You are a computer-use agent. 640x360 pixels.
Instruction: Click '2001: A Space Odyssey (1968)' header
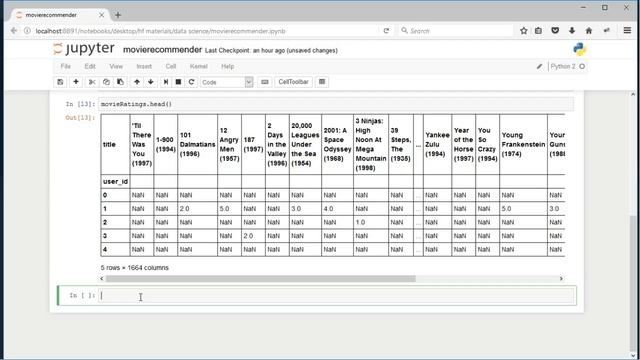(337, 144)
